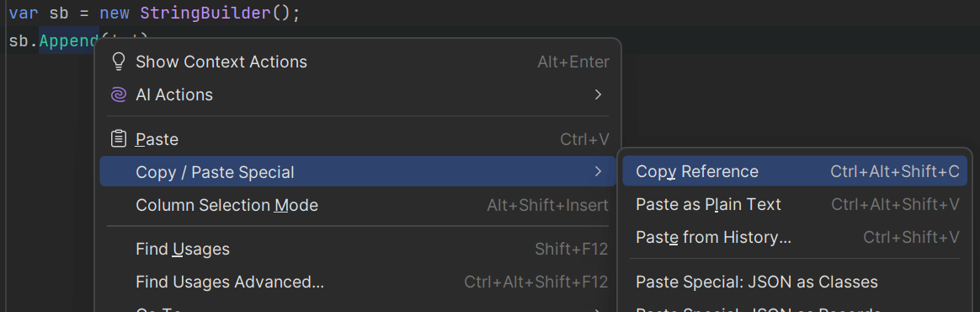Open Paste from History... option
The image size is (980, 312).
[x=795, y=237]
